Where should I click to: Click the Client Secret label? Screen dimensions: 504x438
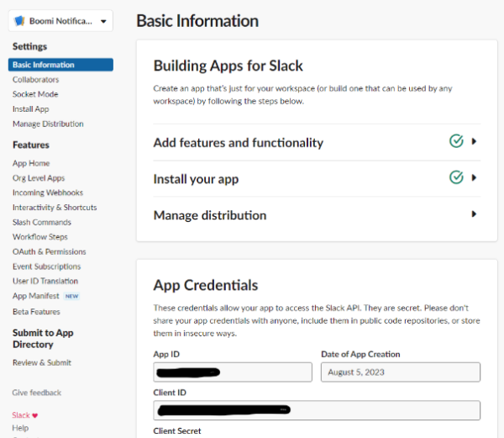click(176, 431)
